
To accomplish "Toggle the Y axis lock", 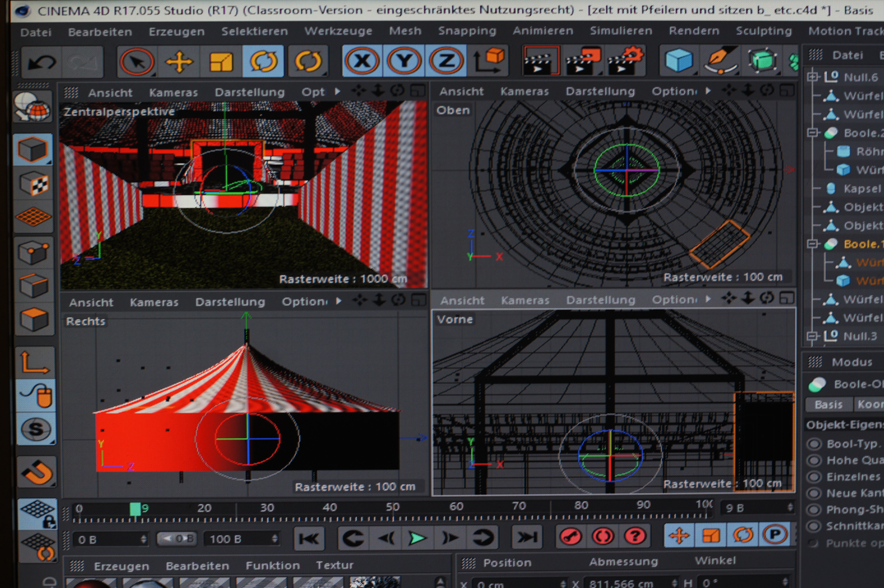I will click(x=404, y=61).
